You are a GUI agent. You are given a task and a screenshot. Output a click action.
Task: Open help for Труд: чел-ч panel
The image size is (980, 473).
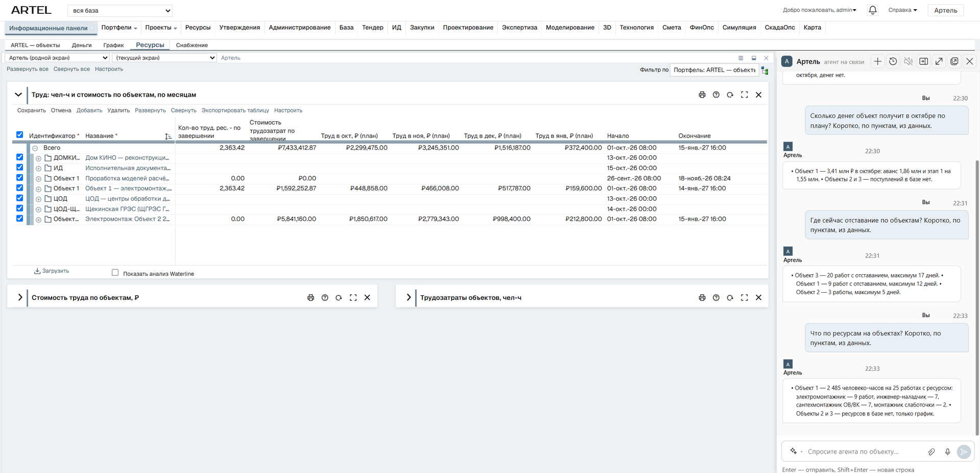(x=716, y=94)
